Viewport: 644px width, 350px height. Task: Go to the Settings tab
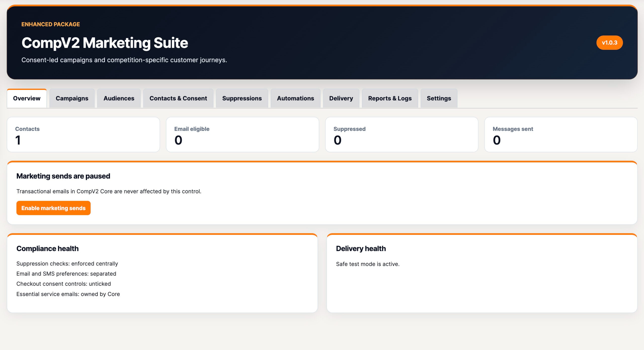click(x=439, y=98)
